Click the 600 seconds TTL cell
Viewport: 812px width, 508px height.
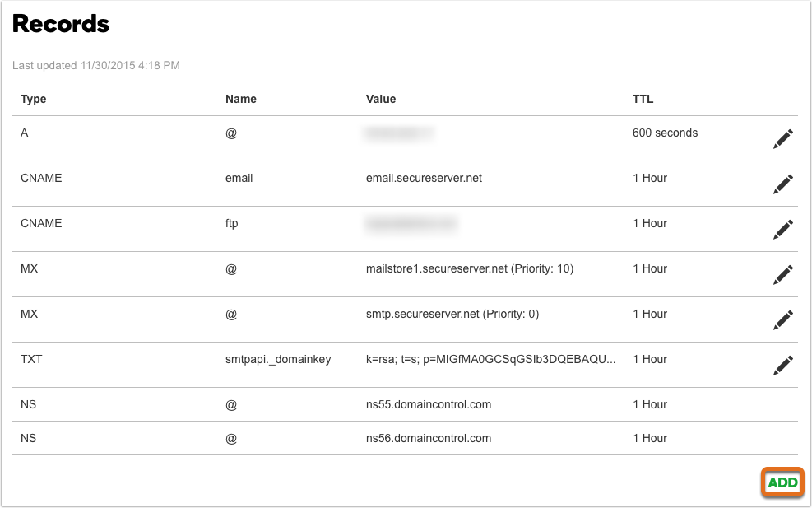(665, 133)
